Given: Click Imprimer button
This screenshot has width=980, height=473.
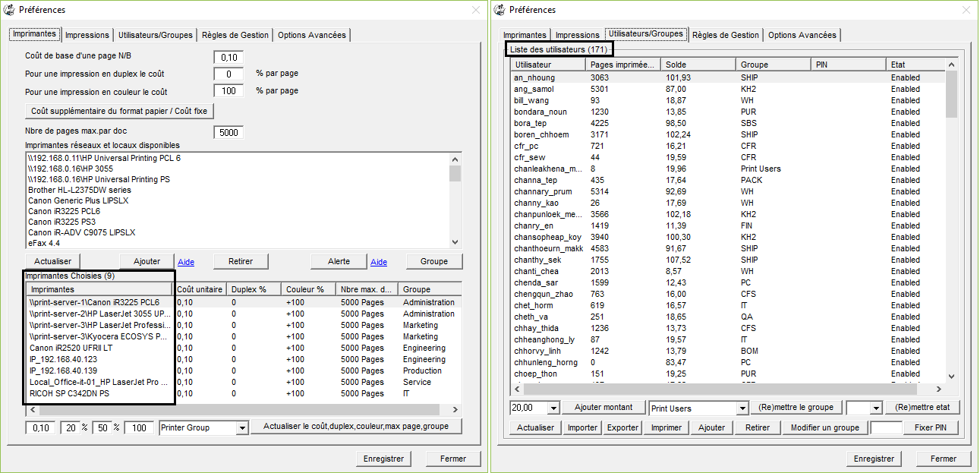Looking at the screenshot, I should click(x=666, y=427).
